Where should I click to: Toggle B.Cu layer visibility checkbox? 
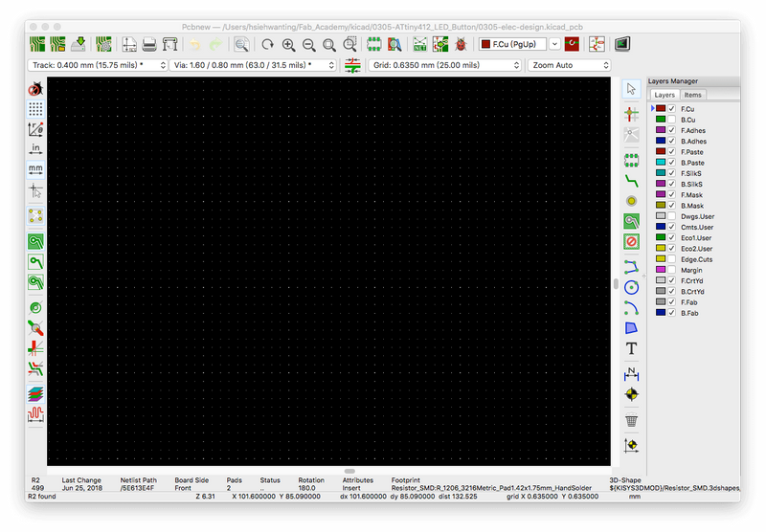671,120
